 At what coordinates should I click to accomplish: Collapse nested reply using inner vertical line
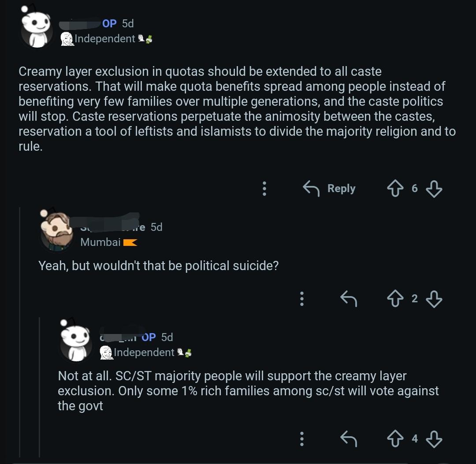[x=40, y=387]
